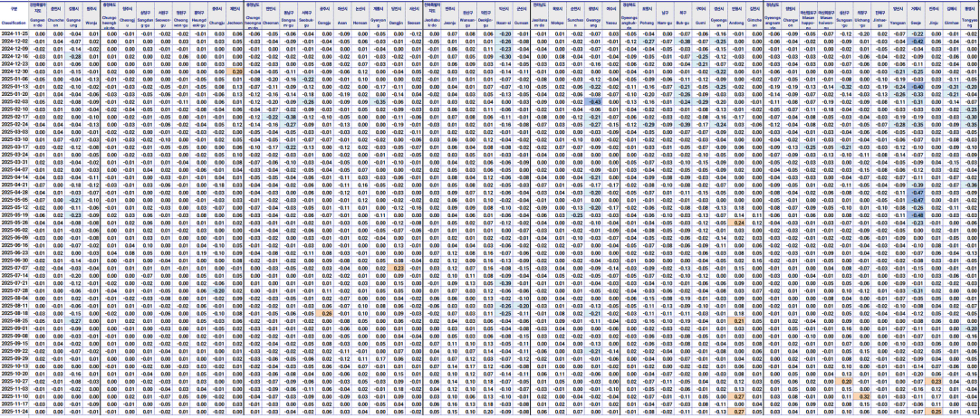
Task: Click the Geoje value -0.42 cell
Action: pos(917,42)
